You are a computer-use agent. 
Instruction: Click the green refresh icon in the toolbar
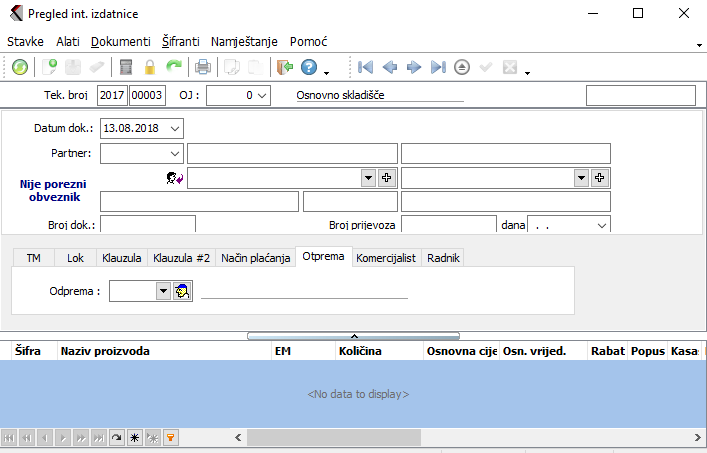pyautogui.click(x=20, y=68)
